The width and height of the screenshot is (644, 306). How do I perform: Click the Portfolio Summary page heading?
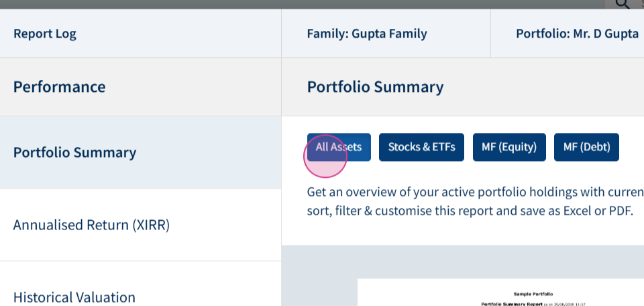point(376,87)
